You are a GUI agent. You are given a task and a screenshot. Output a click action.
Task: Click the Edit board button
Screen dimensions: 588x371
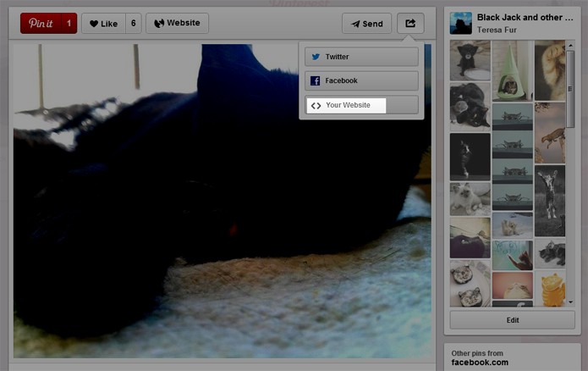(x=512, y=320)
